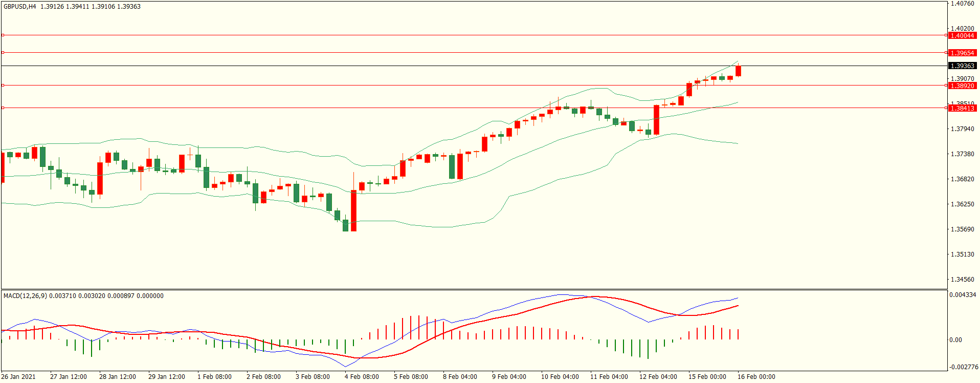Click the MACD(12,26,9) indicator label
This screenshot has height=383, width=980.
(x=25, y=296)
